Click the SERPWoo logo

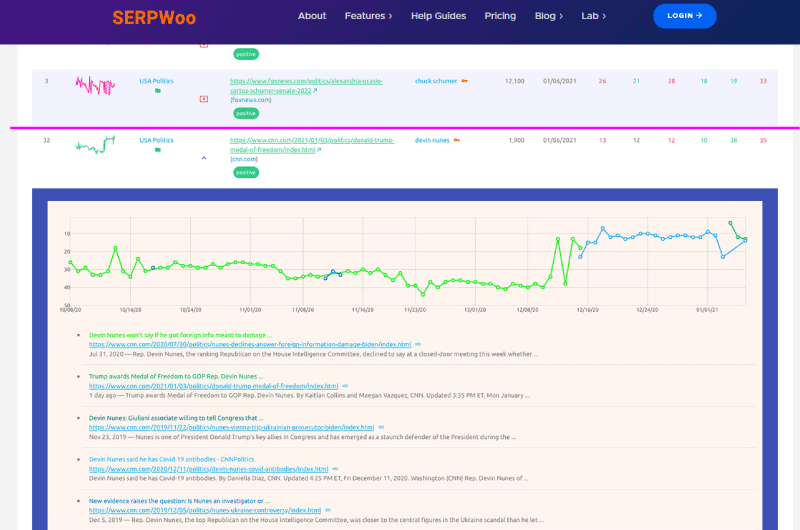[x=154, y=17]
